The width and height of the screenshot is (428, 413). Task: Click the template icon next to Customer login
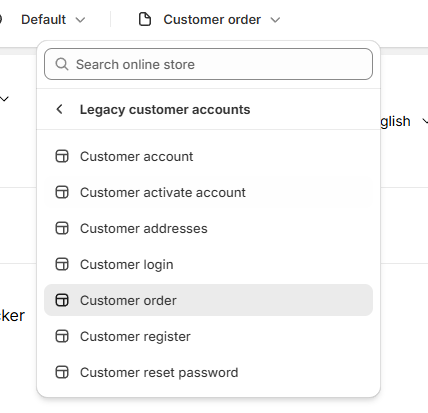coord(62,264)
